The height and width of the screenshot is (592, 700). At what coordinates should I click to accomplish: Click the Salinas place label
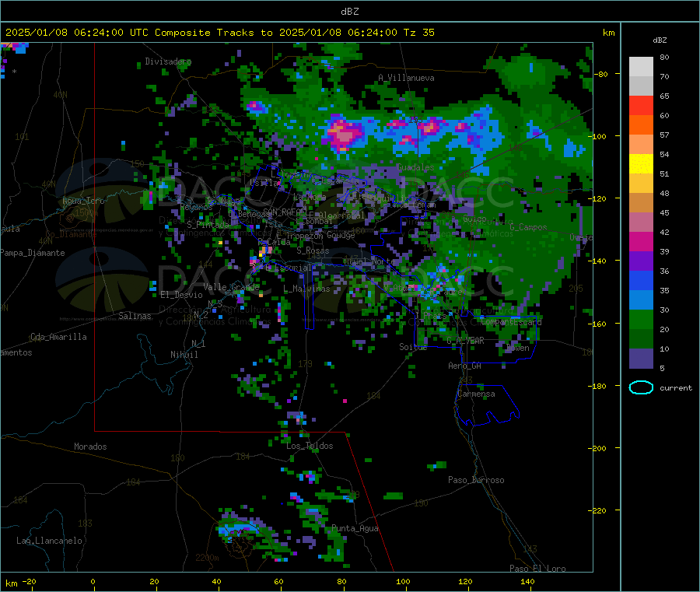click(135, 316)
